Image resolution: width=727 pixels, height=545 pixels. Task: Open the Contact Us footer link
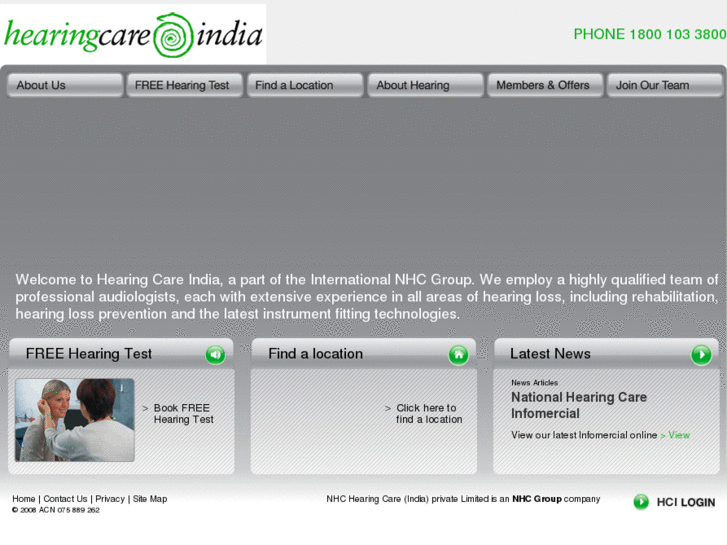(65, 499)
